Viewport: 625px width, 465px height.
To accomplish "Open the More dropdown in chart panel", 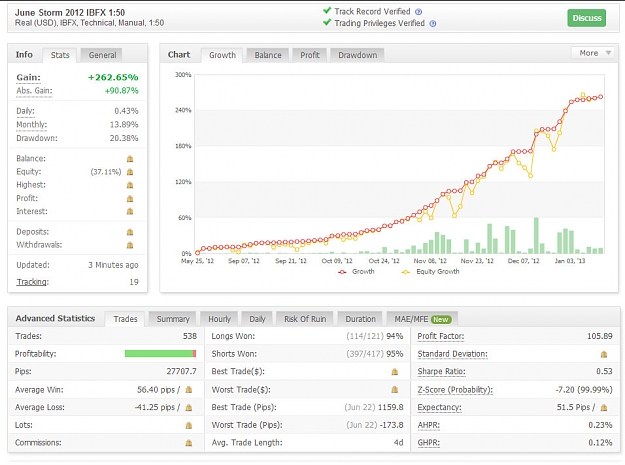I will (593, 53).
